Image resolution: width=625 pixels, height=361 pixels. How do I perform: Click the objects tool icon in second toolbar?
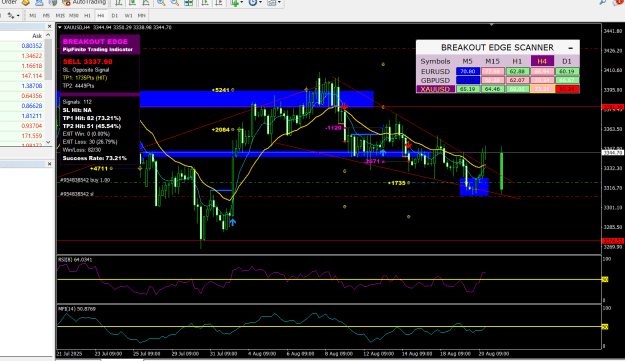[x=11, y=16]
